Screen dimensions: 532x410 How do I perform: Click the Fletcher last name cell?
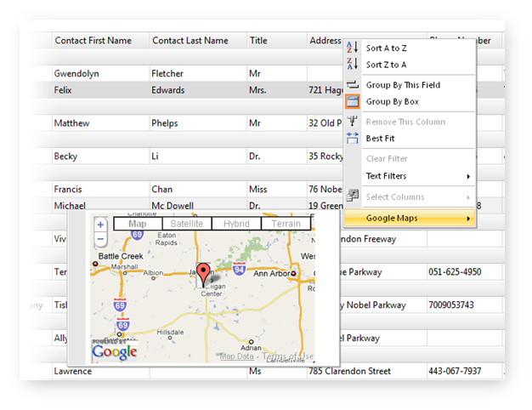(198, 73)
